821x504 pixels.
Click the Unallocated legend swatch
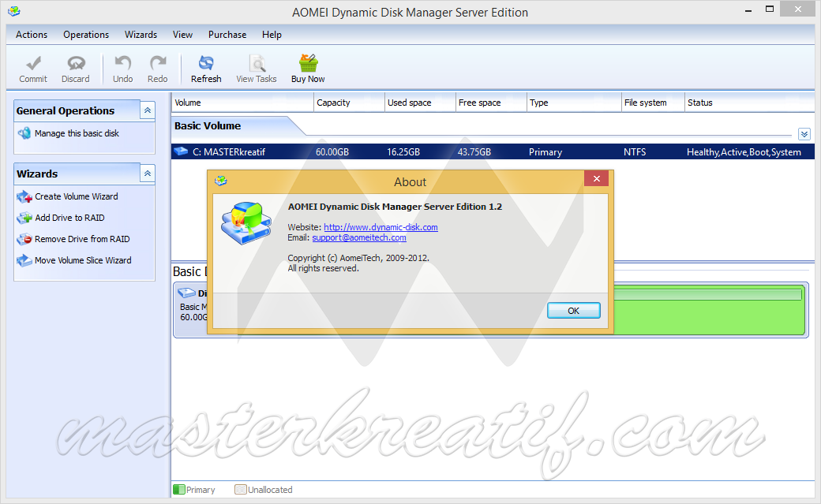(x=240, y=489)
